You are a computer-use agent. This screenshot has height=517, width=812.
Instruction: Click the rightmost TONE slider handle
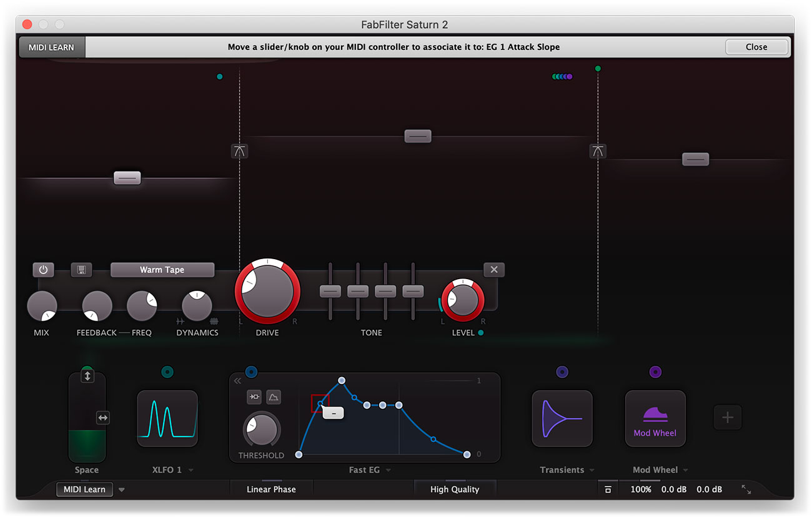point(413,291)
